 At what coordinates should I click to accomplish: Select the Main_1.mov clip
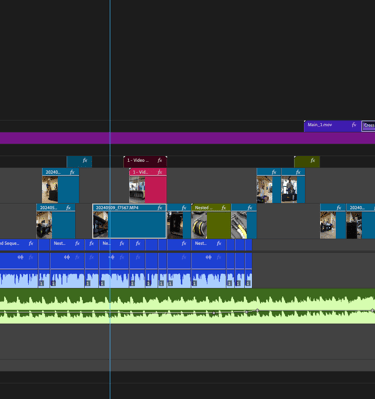(x=332, y=126)
